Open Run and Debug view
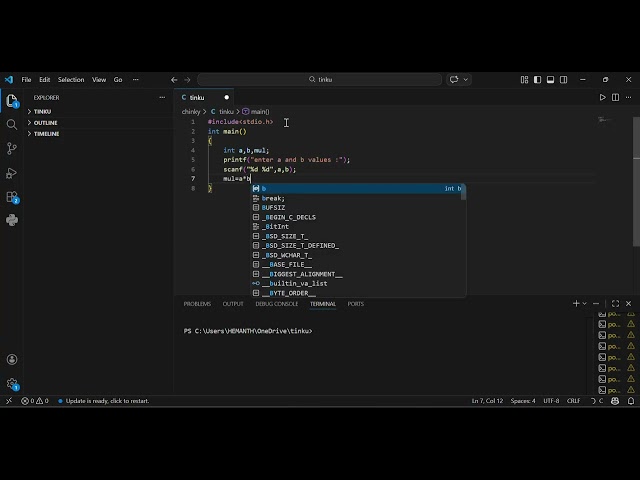 (x=12, y=173)
